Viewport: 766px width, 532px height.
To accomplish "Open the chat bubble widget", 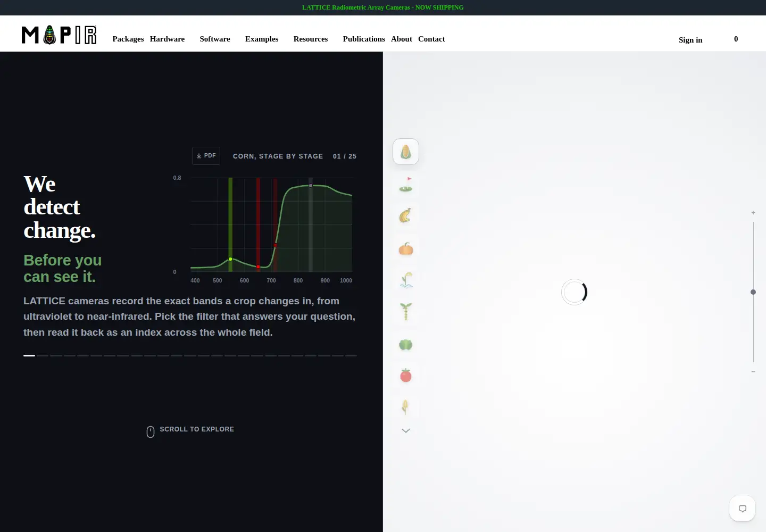I will (x=743, y=509).
